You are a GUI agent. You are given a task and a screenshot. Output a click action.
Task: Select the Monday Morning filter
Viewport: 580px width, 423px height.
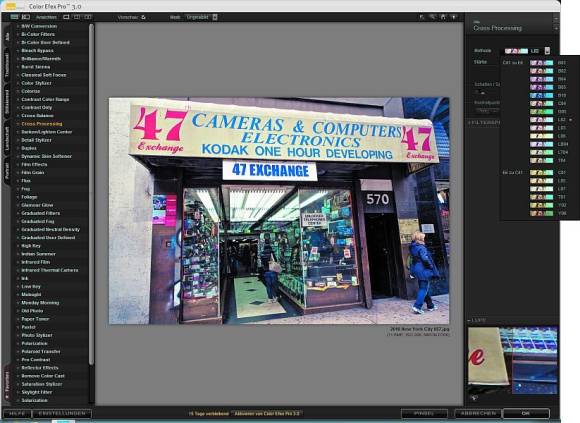tap(40, 303)
